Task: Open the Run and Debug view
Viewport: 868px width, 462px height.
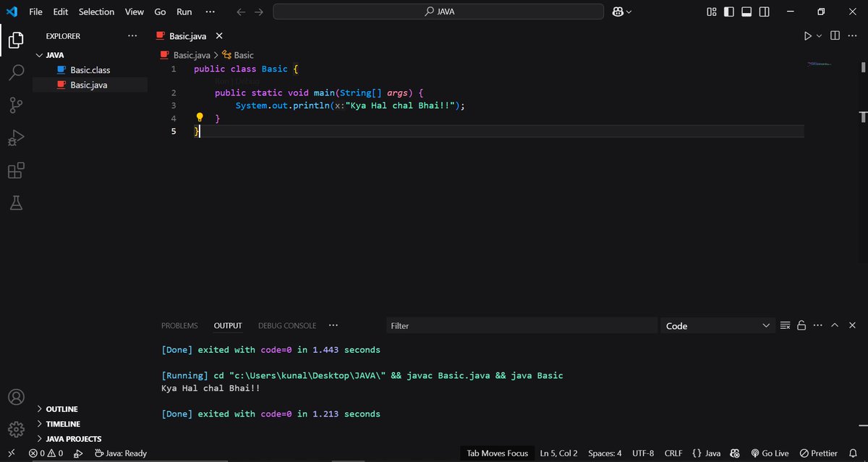Action: 16,138
